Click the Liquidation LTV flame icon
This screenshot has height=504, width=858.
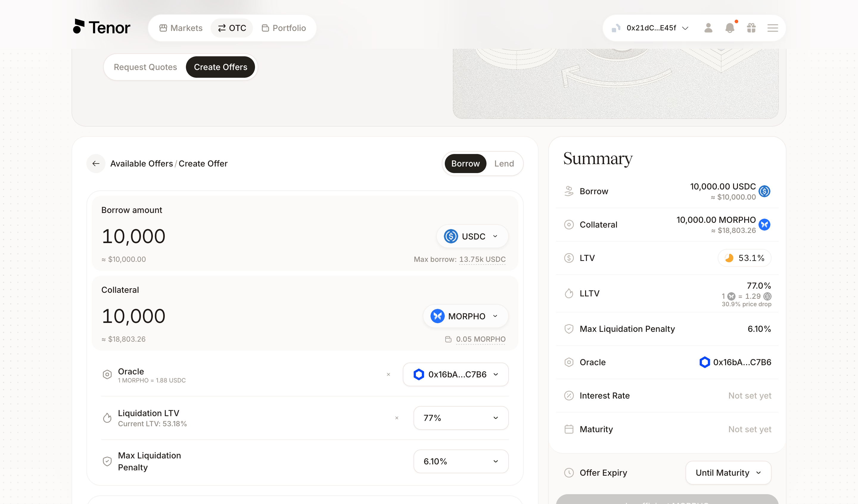107,418
